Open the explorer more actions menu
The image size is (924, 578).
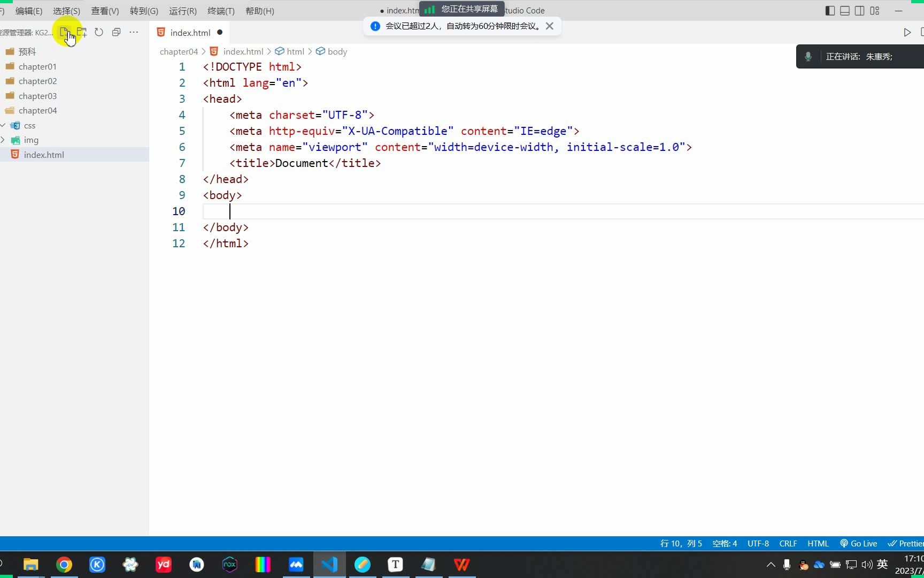[134, 32]
